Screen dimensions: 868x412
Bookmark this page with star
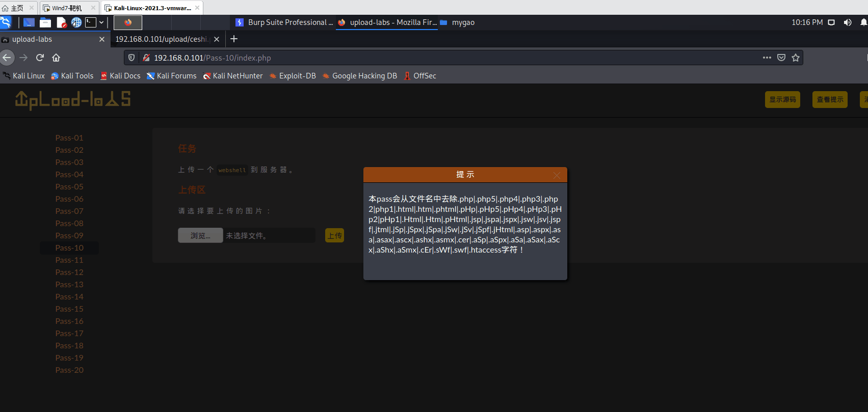[x=796, y=58]
